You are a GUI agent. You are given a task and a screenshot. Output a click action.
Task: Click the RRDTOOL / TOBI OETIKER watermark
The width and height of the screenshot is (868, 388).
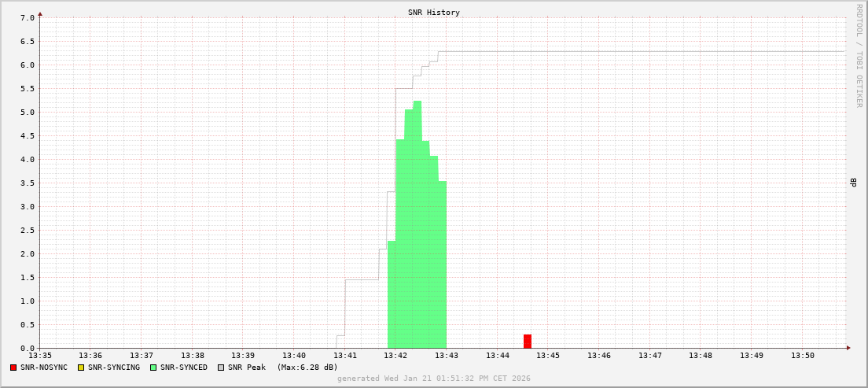859,55
